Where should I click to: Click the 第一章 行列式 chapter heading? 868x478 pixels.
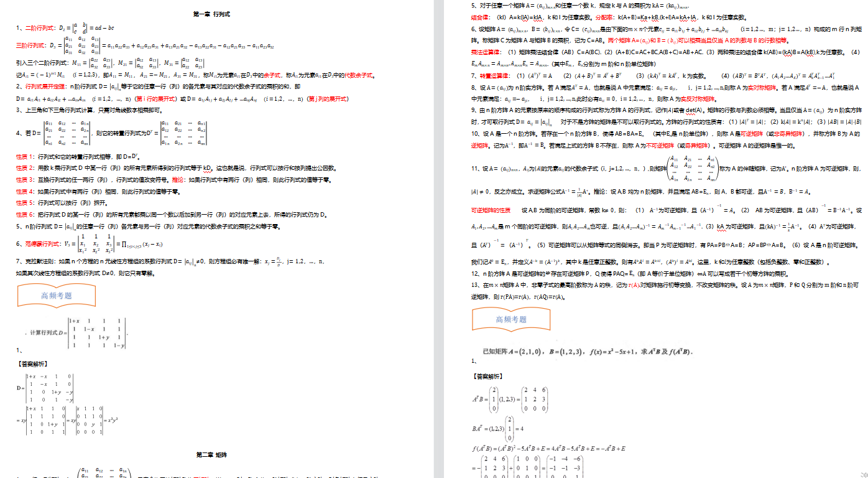(212, 13)
